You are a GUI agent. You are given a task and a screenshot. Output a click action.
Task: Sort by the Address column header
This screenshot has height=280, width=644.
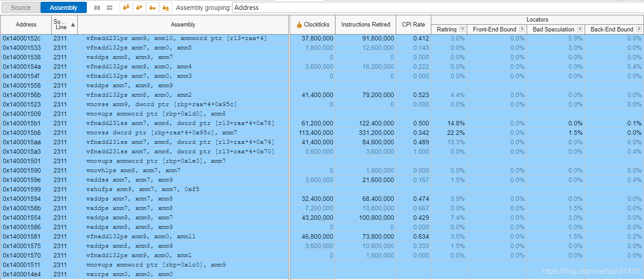point(26,25)
